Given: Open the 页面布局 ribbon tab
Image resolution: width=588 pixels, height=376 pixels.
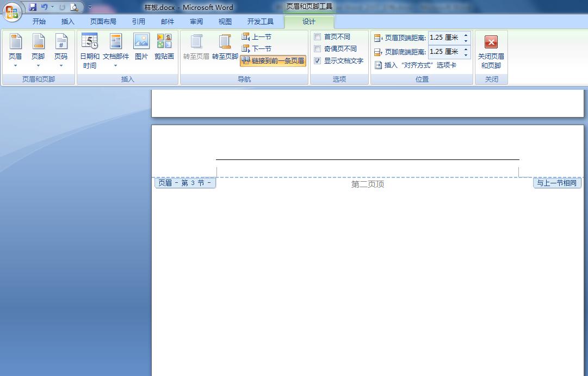Looking at the screenshot, I should click(103, 21).
